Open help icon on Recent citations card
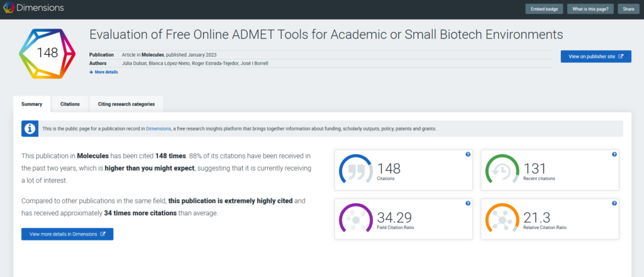Image resolution: width=644 pixels, height=277 pixels. pos(614,154)
